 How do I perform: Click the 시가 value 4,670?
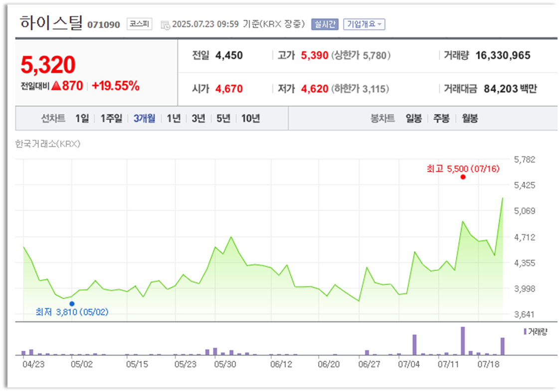(229, 88)
